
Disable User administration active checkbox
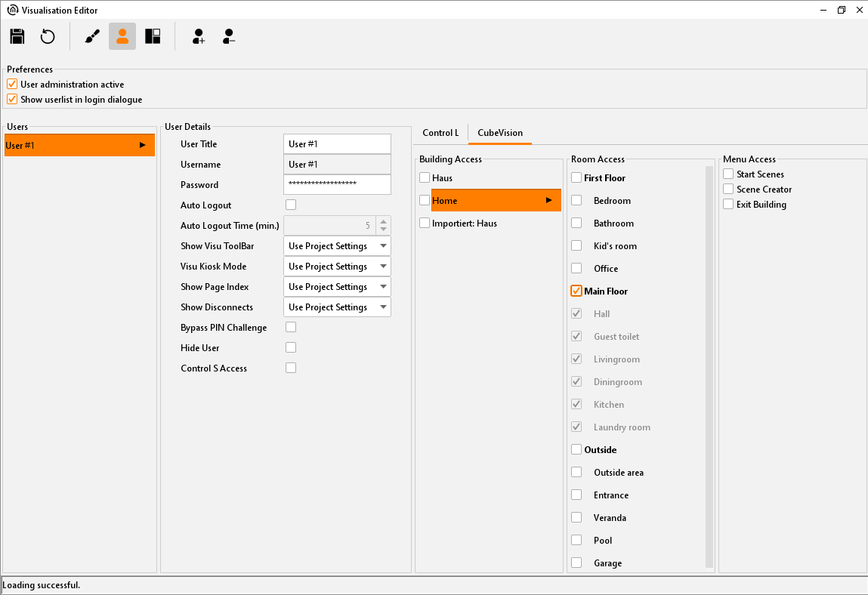click(12, 85)
